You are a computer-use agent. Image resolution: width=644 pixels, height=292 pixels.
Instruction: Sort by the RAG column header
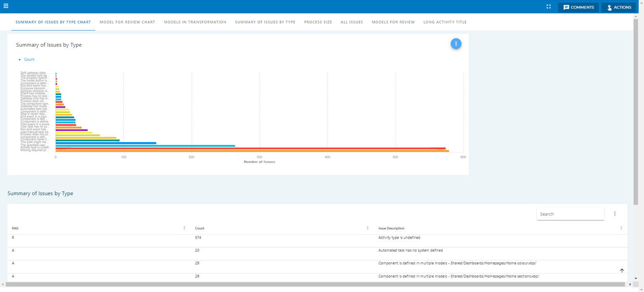pos(15,229)
